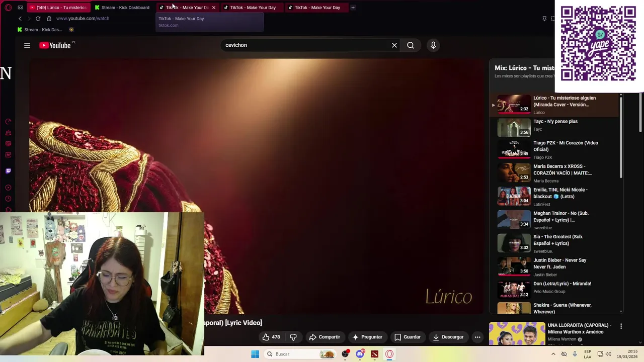The width and height of the screenshot is (644, 362).
Task: Open the ESP LAA language switcher
Action: pyautogui.click(x=587, y=354)
